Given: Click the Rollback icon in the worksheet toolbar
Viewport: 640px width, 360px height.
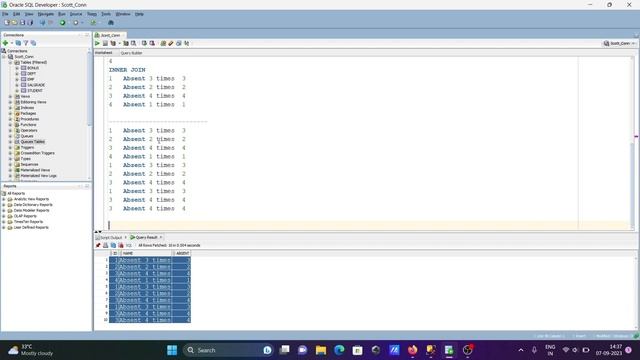Looking at the screenshot, I should (152, 43).
